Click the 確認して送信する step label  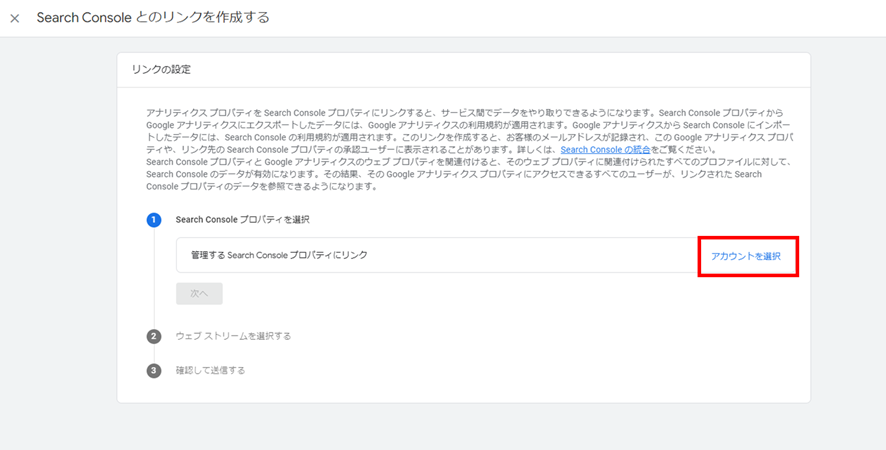click(210, 370)
